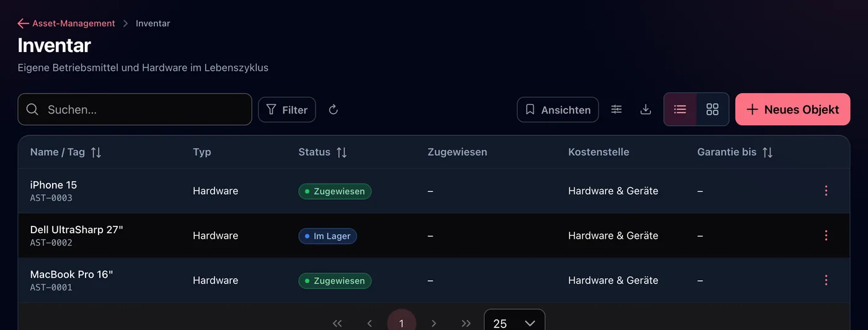868x330 pixels.
Task: Focus the Suchen search field
Action: [135, 109]
